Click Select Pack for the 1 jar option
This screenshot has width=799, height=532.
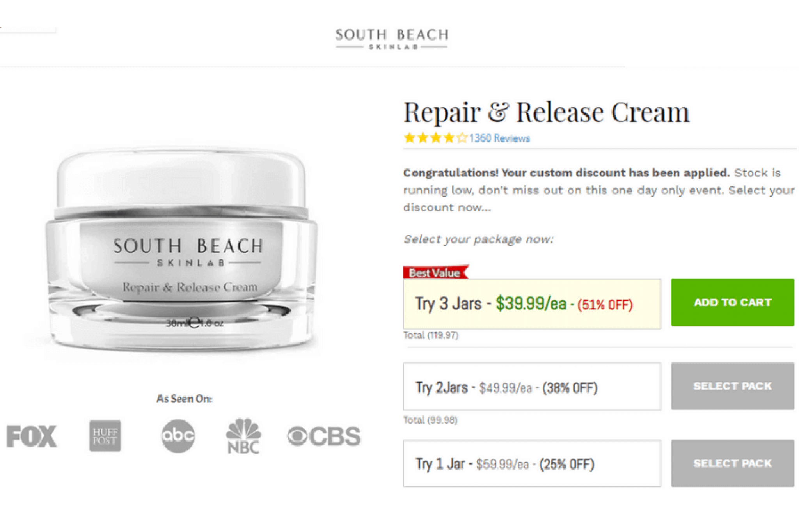pyautogui.click(x=732, y=463)
